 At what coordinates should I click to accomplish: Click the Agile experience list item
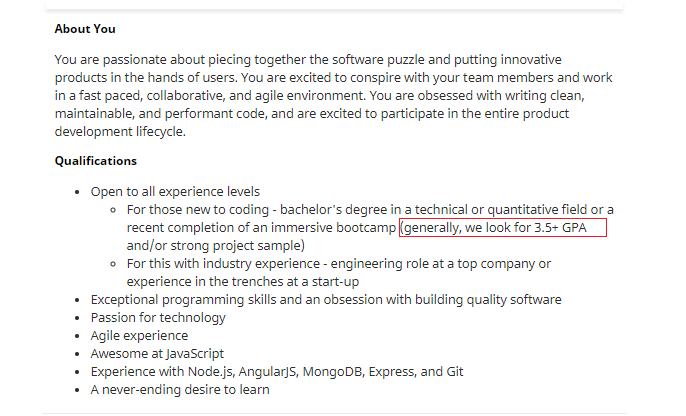pos(139,336)
